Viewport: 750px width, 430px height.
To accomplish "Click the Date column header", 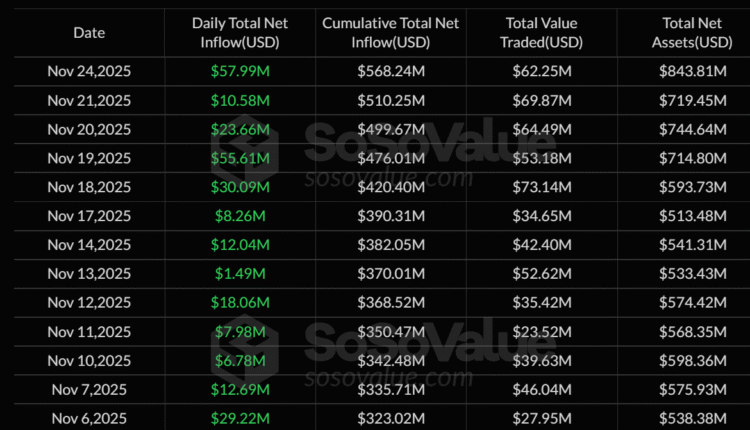I will click(88, 32).
